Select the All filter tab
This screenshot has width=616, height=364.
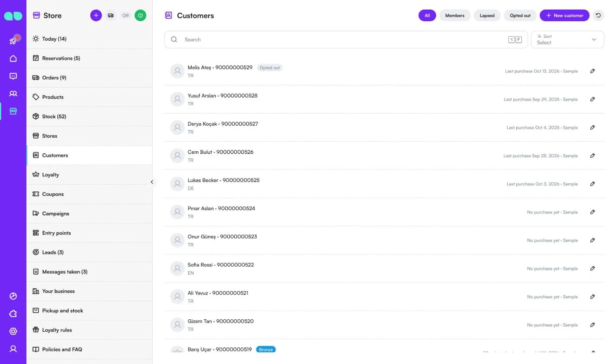(427, 16)
